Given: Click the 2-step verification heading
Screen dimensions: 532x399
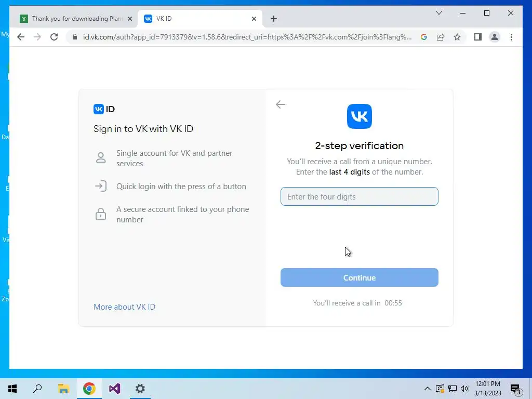Looking at the screenshot, I should pyautogui.click(x=360, y=145).
